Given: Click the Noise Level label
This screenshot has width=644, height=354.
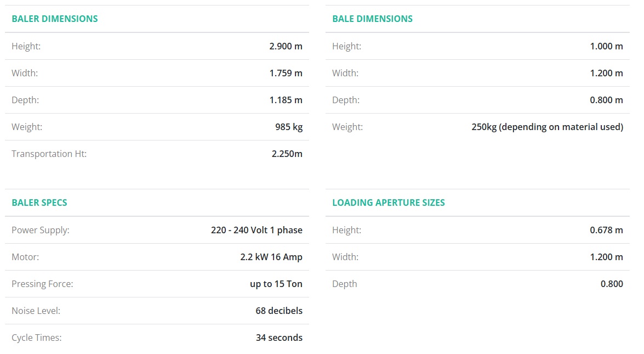Looking at the screenshot, I should (x=36, y=311).
